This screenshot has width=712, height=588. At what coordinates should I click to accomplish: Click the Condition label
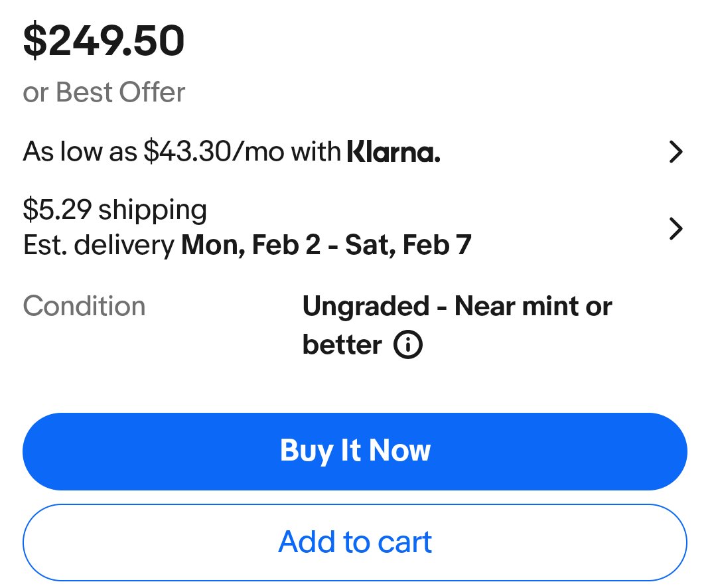pyautogui.click(x=84, y=307)
